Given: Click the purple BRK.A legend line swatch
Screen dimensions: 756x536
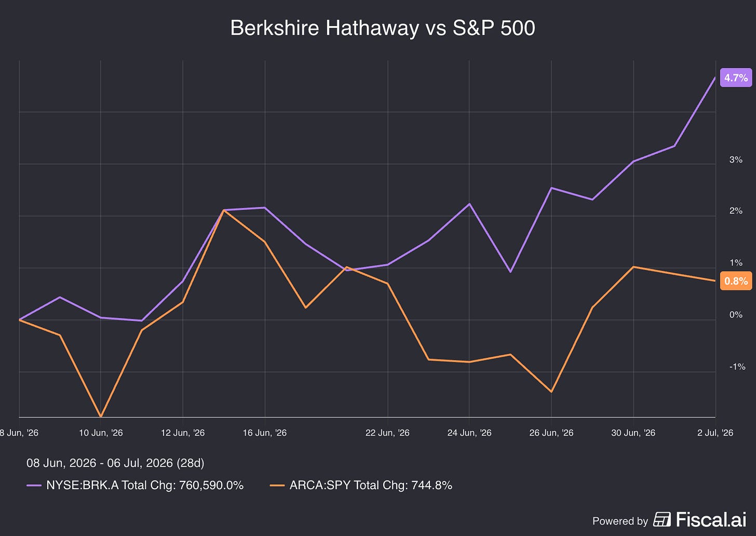Looking at the screenshot, I should tap(34, 486).
